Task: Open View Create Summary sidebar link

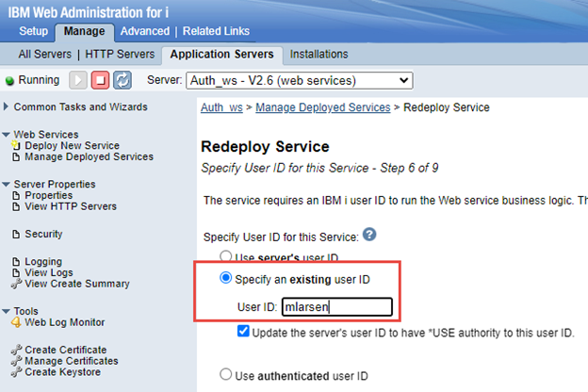Action: (x=77, y=284)
